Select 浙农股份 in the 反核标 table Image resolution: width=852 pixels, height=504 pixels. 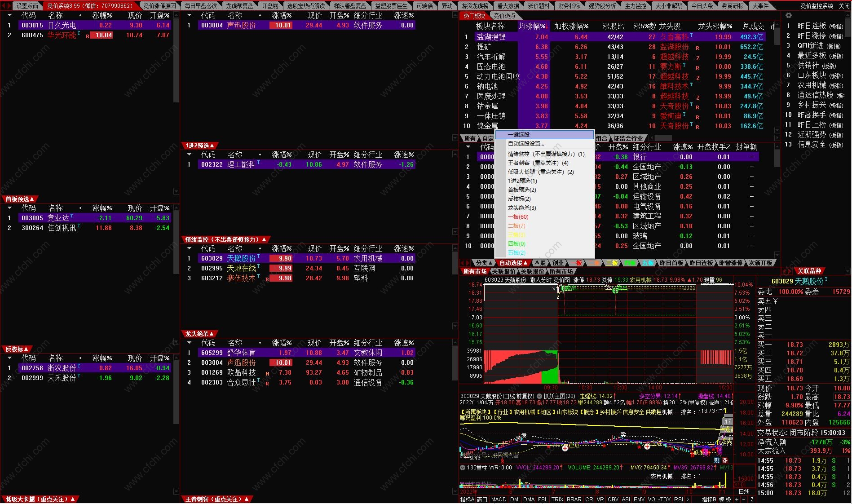coord(90,368)
